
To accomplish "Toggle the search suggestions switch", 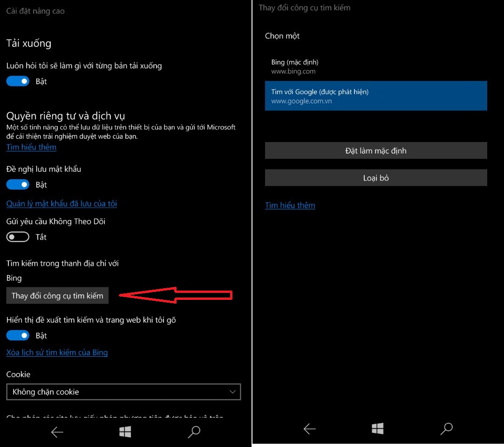I will (x=18, y=336).
